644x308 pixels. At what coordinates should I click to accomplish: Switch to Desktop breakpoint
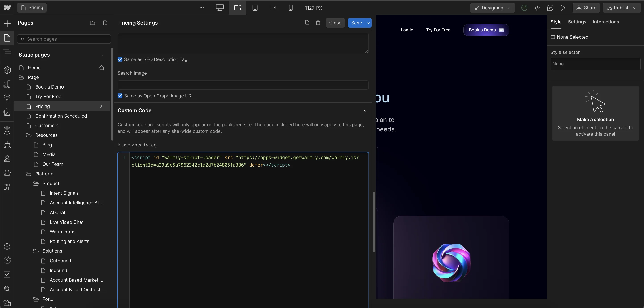click(x=220, y=8)
